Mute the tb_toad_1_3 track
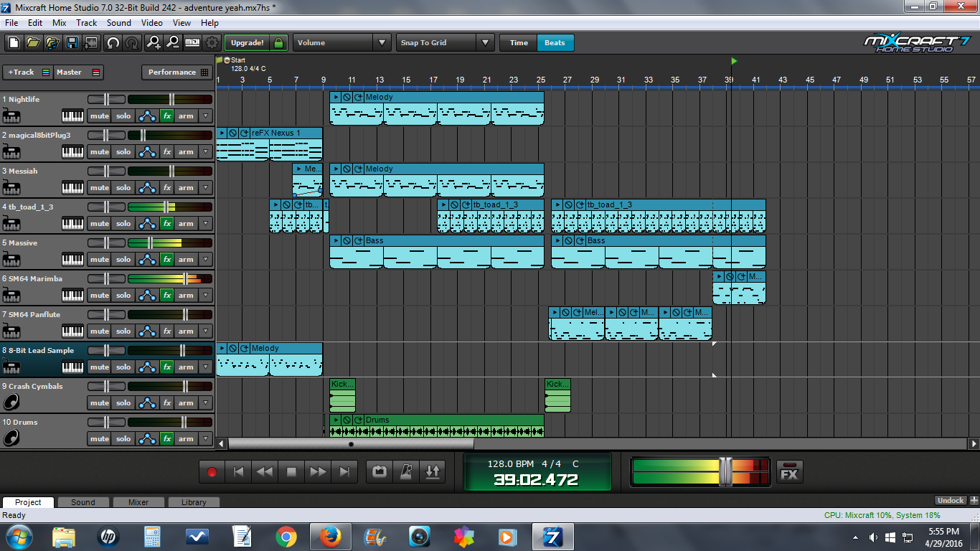This screenshot has height=551, width=980. (x=99, y=223)
